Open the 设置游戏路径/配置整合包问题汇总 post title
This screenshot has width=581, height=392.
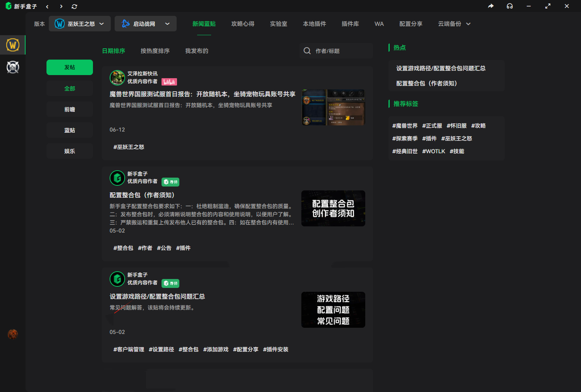pyautogui.click(x=157, y=296)
